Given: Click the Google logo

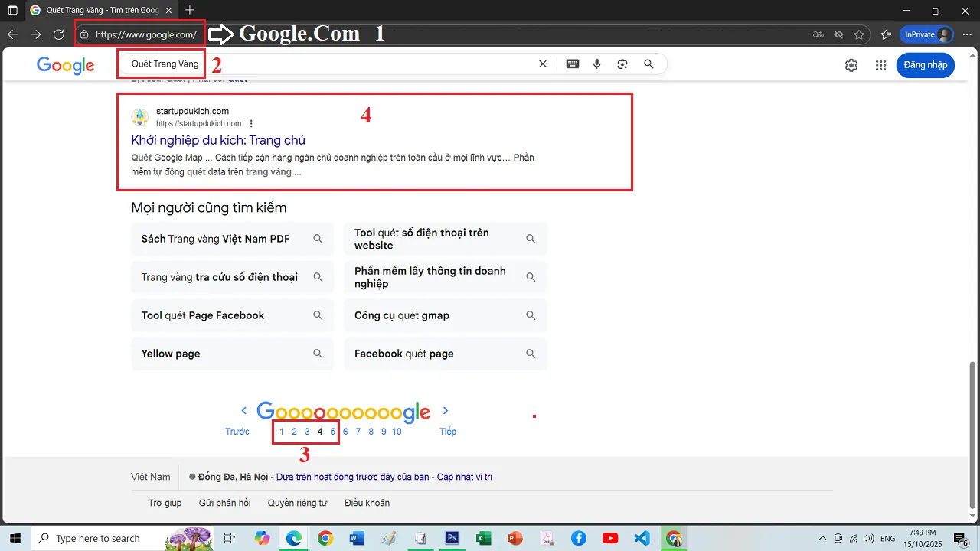Looking at the screenshot, I should pyautogui.click(x=65, y=66).
